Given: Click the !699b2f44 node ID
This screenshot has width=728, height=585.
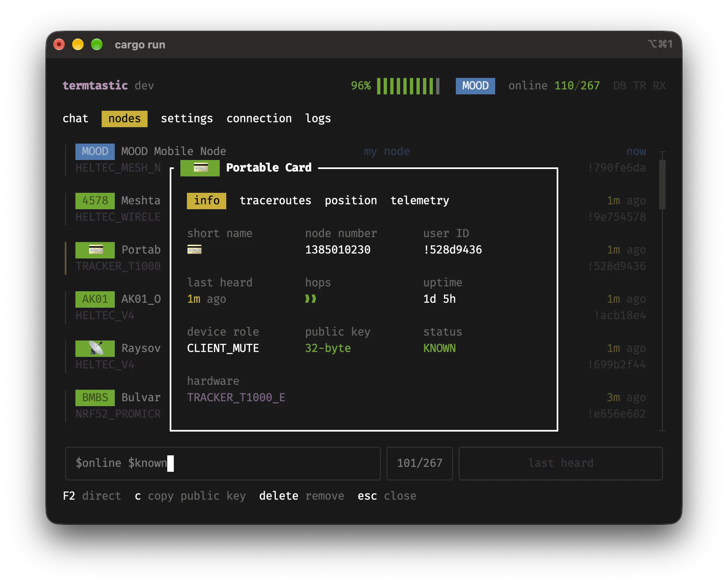Looking at the screenshot, I should point(617,365).
